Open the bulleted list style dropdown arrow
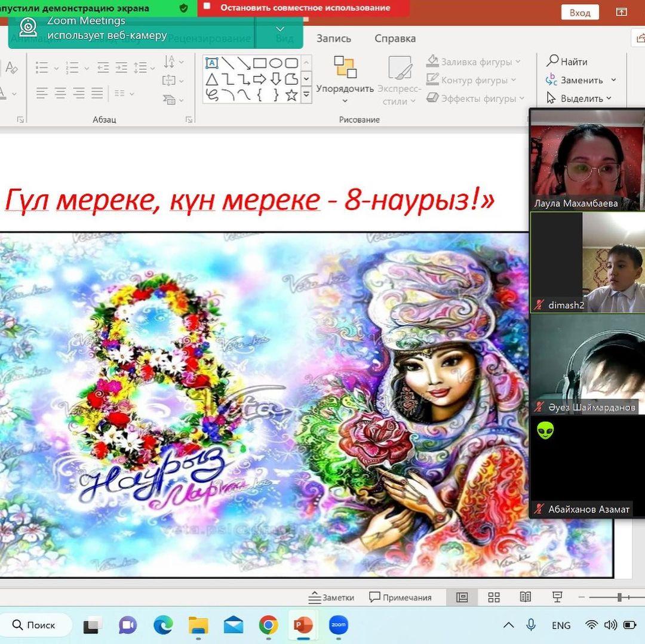This screenshot has height=644, width=645. click(56, 68)
